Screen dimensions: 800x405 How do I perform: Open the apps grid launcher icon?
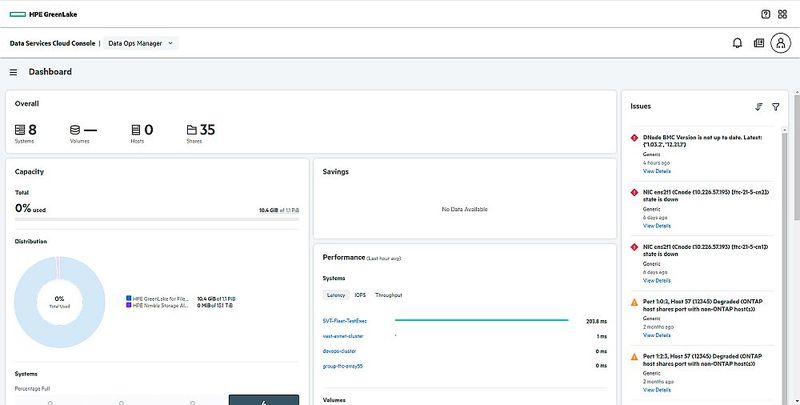click(782, 14)
